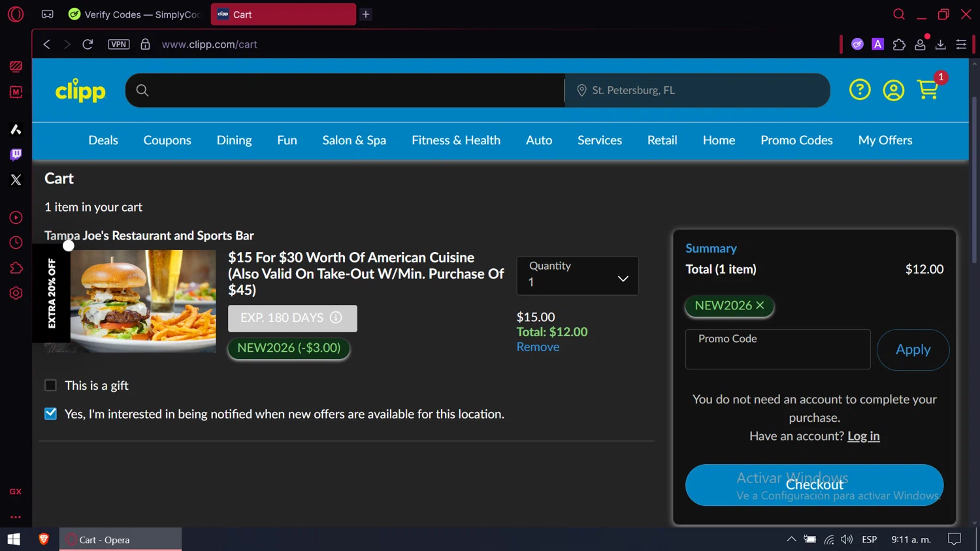Viewport: 980px width, 551px height.
Task: Open GX Corner in sidebar
Action: click(16, 492)
